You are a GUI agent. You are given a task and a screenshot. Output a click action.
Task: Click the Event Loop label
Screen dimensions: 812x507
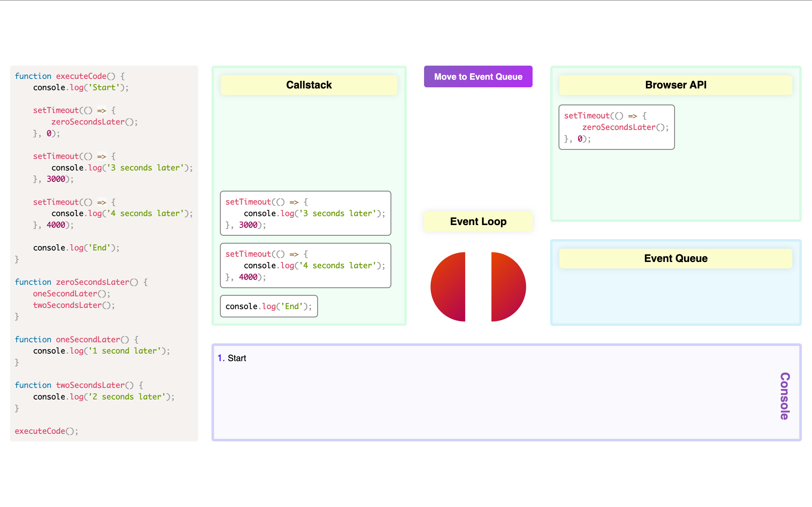pos(478,221)
